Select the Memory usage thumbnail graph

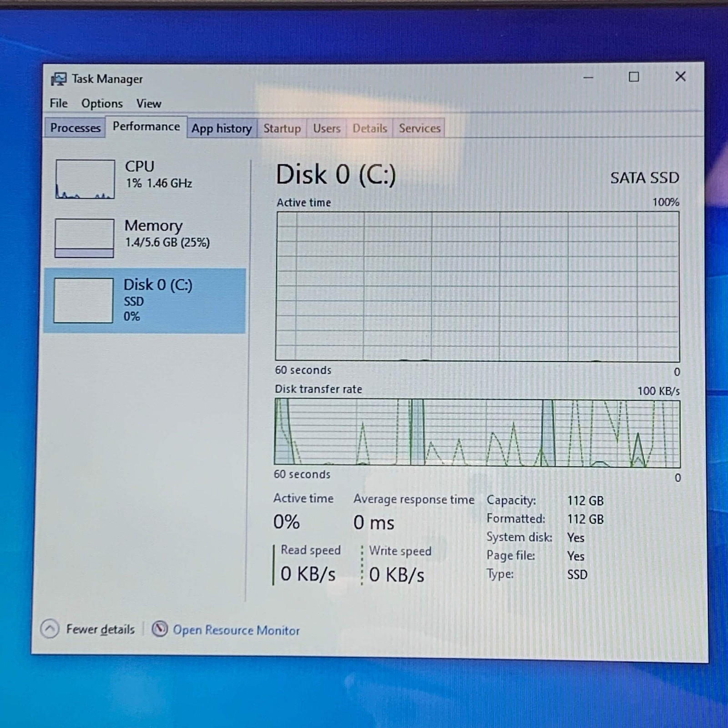point(84,238)
